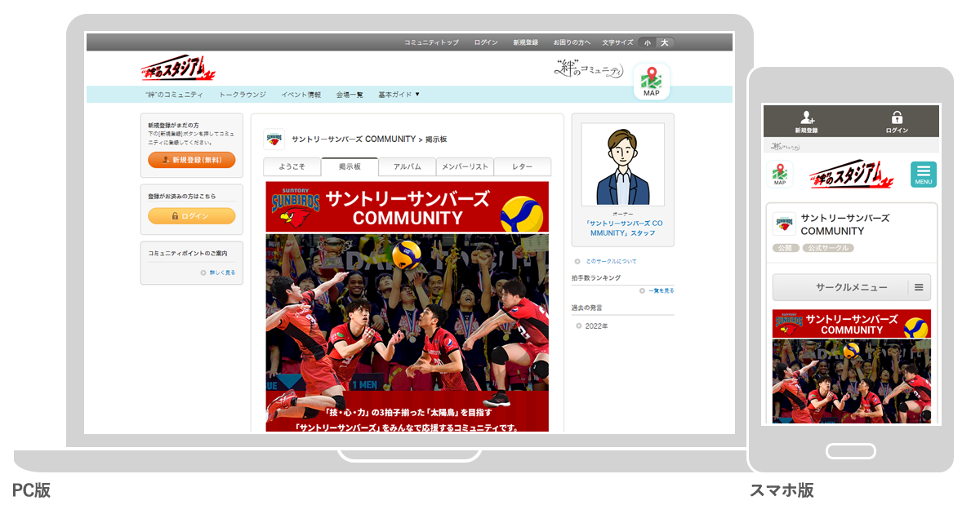The width and height of the screenshot is (980, 514).
Task: Click the 絆のスタジアム logo in the PC header
Action: [177, 69]
